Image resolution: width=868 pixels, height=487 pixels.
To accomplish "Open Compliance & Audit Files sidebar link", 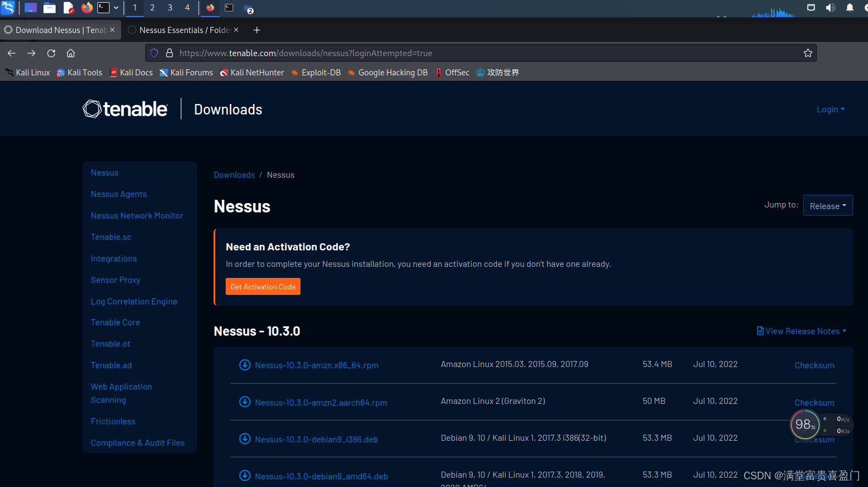I will click(x=138, y=443).
